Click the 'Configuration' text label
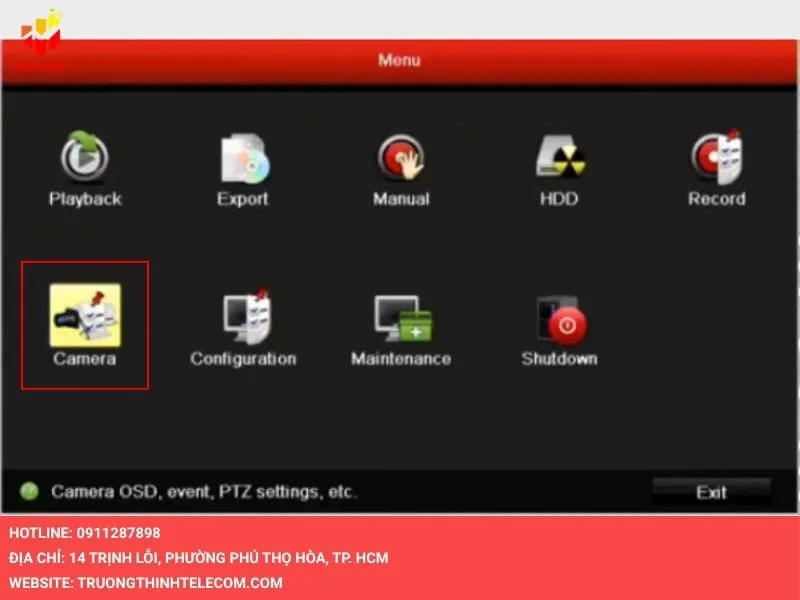 243,358
